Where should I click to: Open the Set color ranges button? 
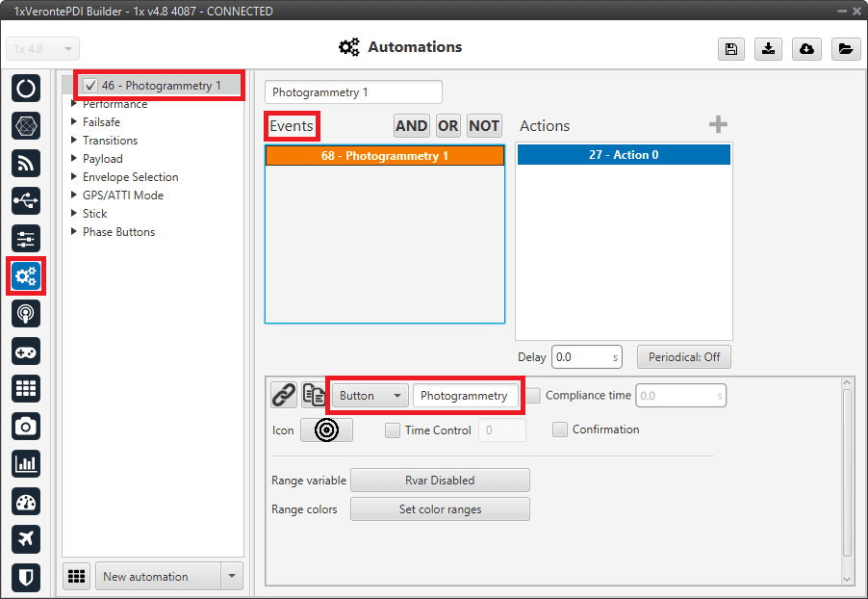tap(440, 509)
